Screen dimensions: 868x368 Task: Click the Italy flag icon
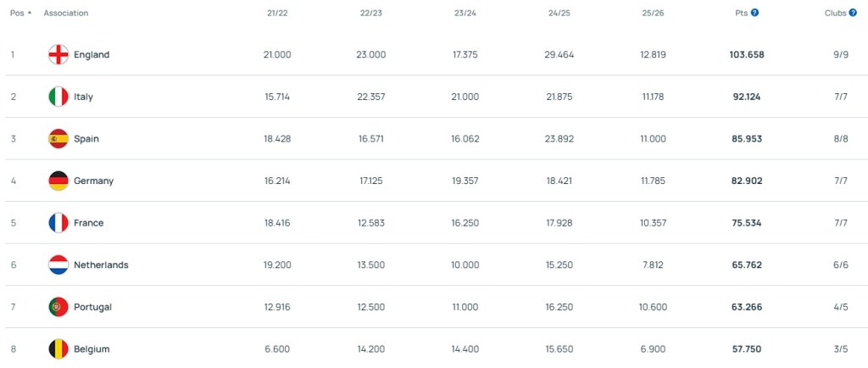58,97
